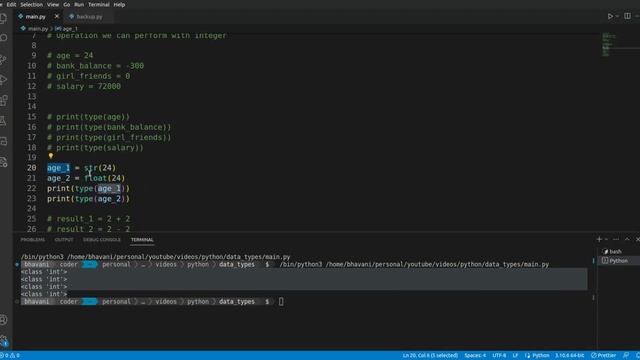Click the '# bank_balance = -300' comment

96,66
